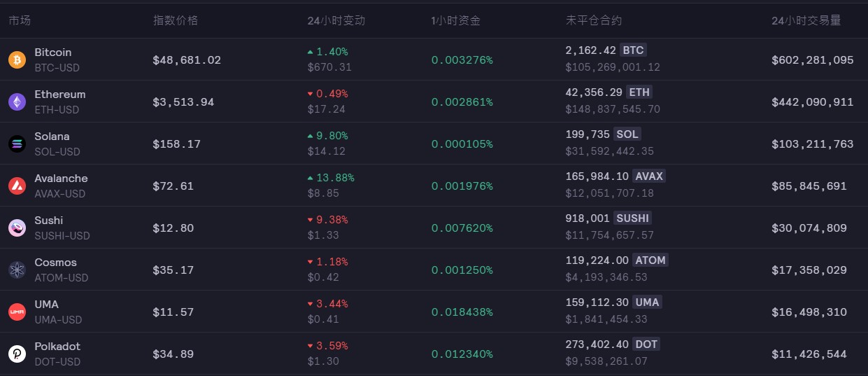
Task: Click the Ethereum logo icon
Action: click(x=17, y=102)
